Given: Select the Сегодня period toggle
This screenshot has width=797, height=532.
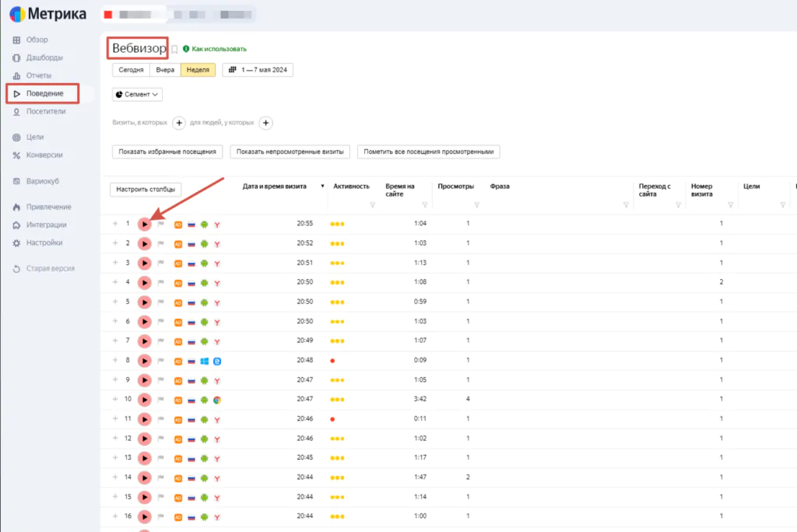Looking at the screenshot, I should (131, 69).
